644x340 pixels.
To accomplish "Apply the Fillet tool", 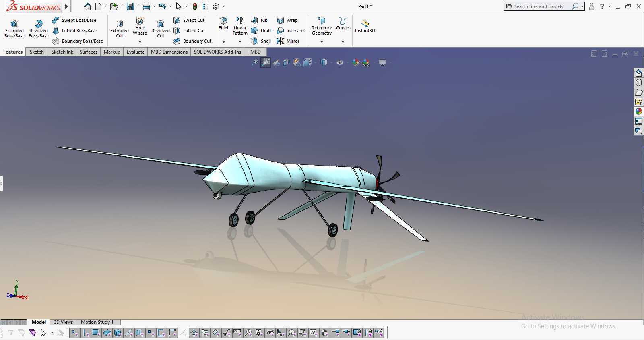I will (223, 23).
